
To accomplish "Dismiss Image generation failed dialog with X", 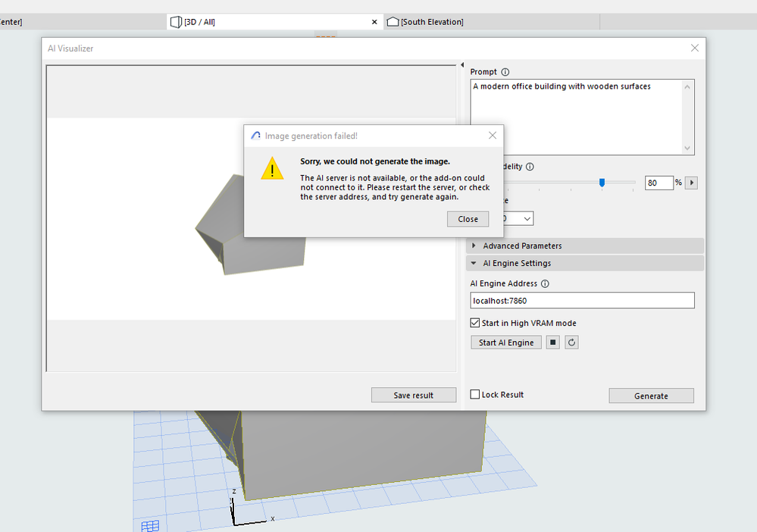I will coord(492,135).
